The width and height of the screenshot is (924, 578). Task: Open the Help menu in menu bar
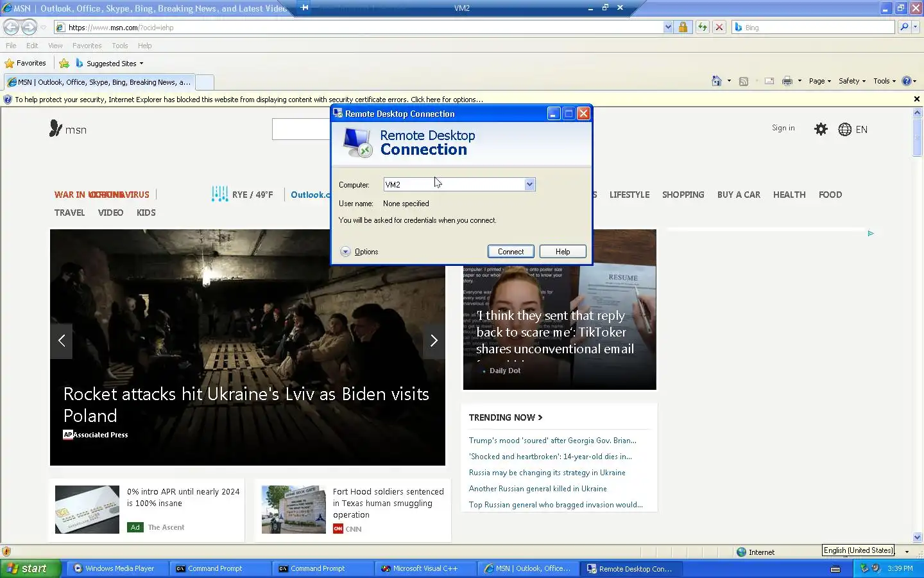tap(144, 46)
